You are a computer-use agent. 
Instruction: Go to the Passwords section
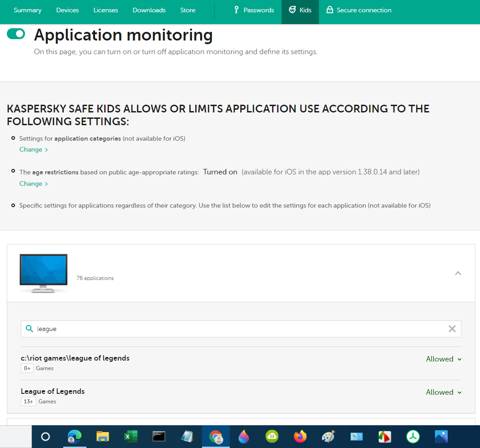pyautogui.click(x=254, y=10)
